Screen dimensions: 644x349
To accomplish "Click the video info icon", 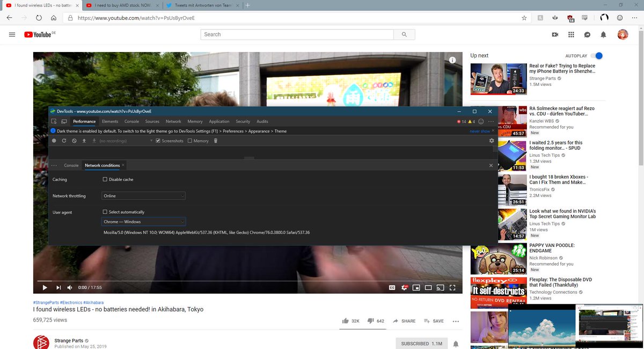I will (452, 60).
